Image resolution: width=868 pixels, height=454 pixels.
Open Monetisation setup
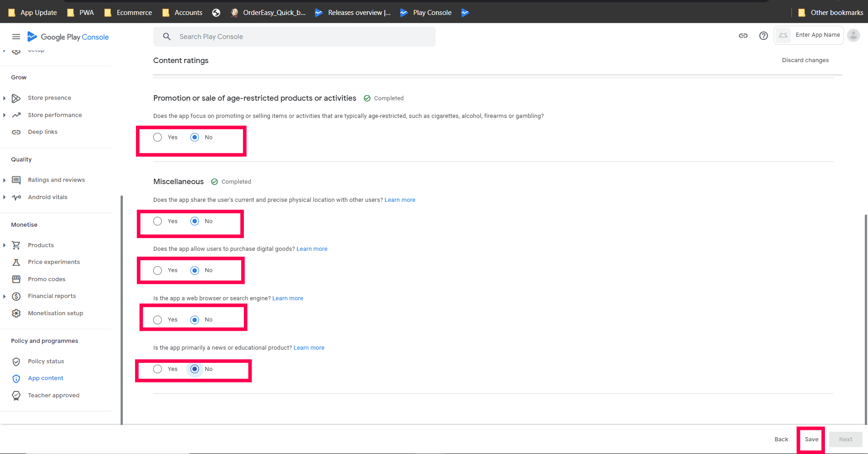55,313
